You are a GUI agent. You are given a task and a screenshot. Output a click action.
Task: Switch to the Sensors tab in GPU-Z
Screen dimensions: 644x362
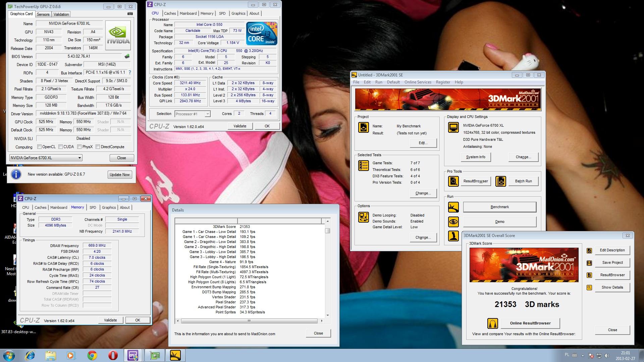click(x=43, y=14)
